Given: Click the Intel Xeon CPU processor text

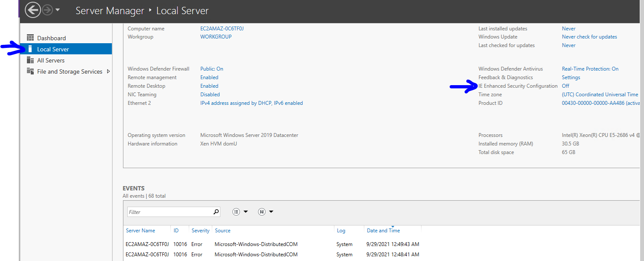Looking at the screenshot, I should [601, 135].
